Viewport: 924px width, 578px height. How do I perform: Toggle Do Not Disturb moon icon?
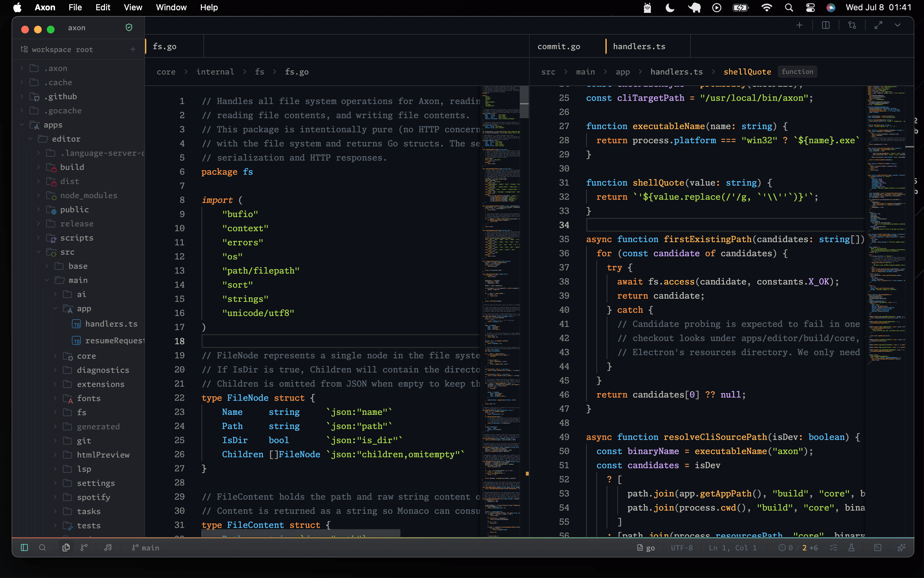click(x=670, y=7)
